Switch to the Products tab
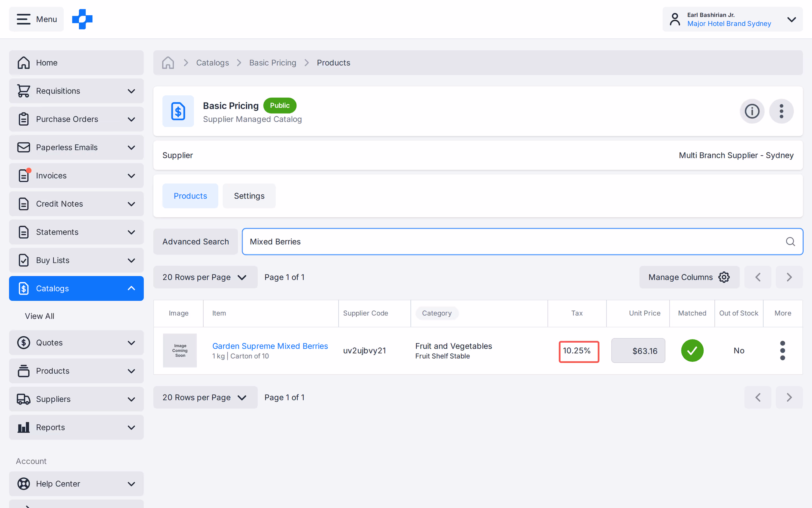This screenshot has height=508, width=812. [x=190, y=196]
